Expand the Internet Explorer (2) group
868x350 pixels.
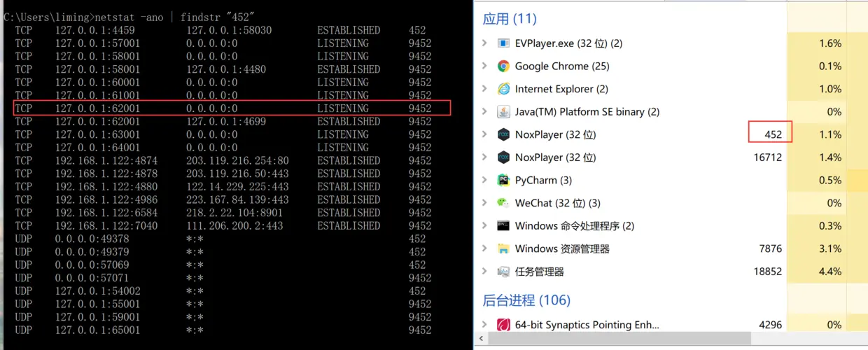484,89
